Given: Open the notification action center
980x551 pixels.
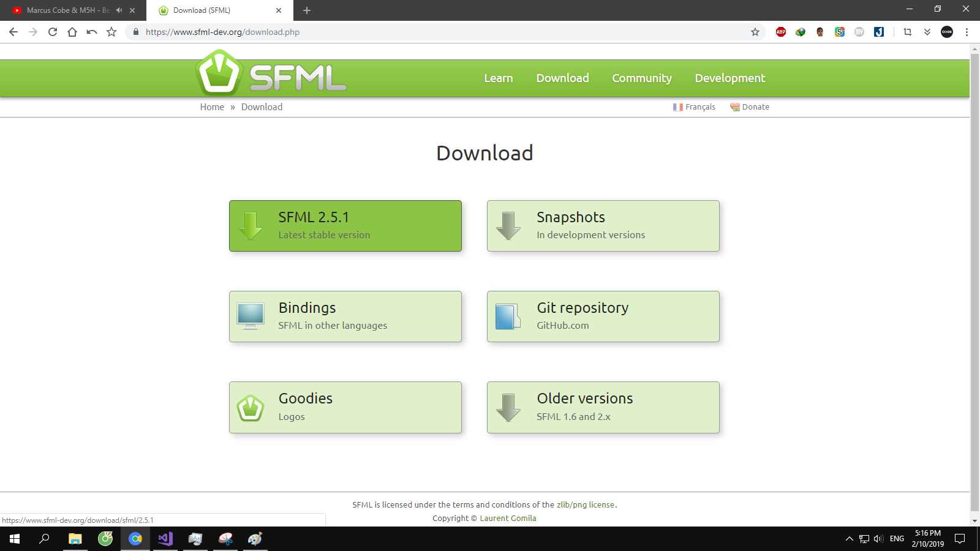Looking at the screenshot, I should pos(960,539).
